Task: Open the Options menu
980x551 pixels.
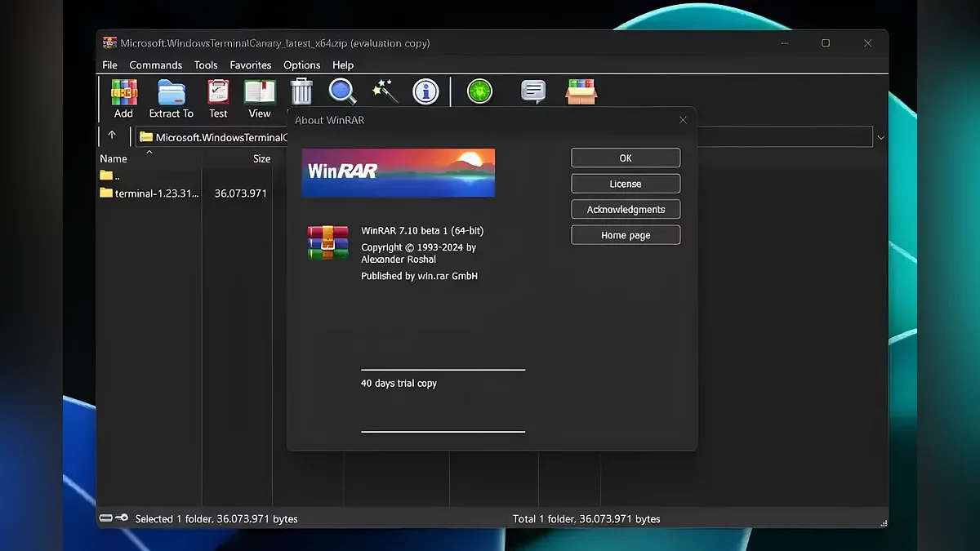Action: [x=301, y=65]
